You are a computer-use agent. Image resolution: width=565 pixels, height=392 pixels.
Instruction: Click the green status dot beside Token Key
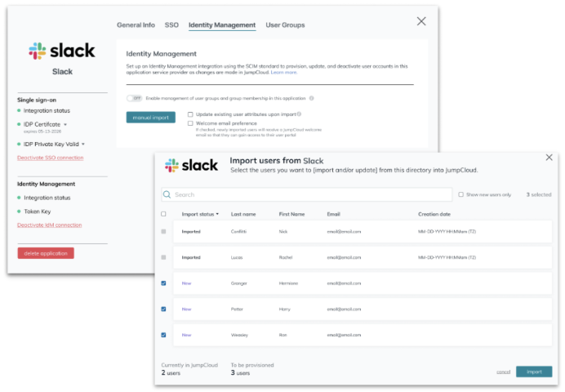(20, 210)
